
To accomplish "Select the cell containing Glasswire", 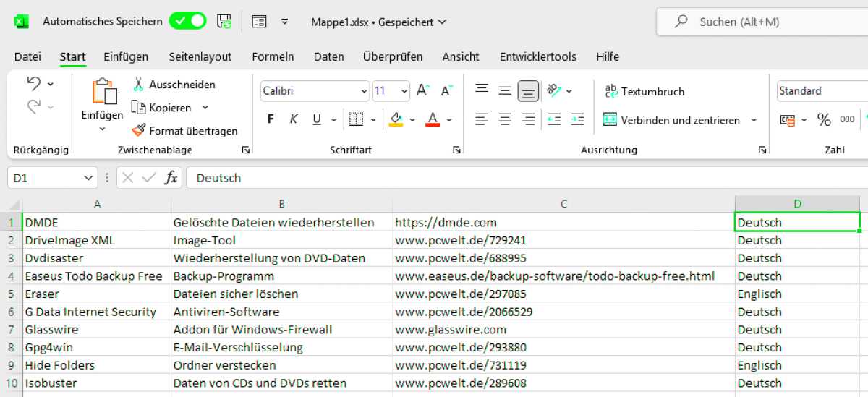I will coord(97,330).
